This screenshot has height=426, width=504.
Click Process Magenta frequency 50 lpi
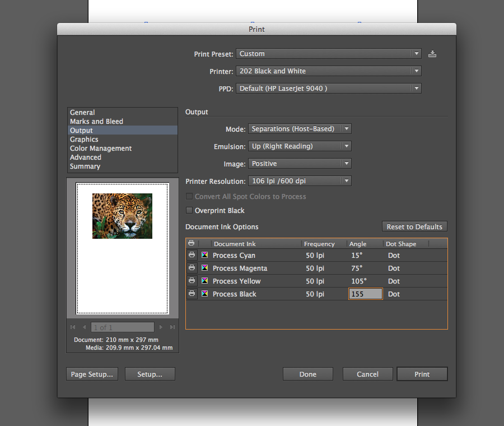pos(315,268)
